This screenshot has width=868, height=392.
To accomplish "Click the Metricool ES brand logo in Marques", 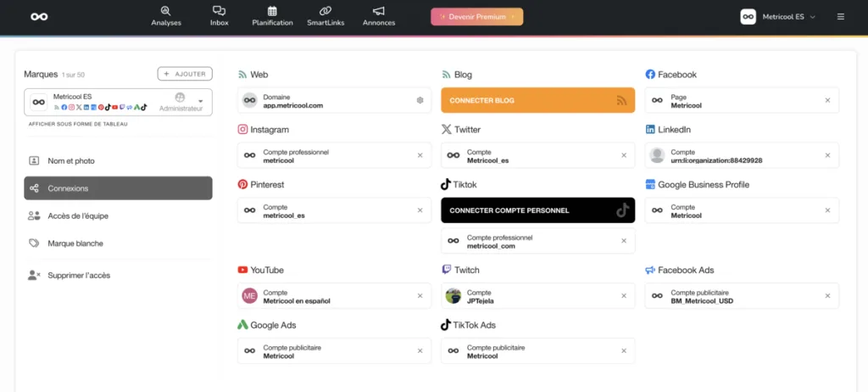I will [x=38, y=102].
